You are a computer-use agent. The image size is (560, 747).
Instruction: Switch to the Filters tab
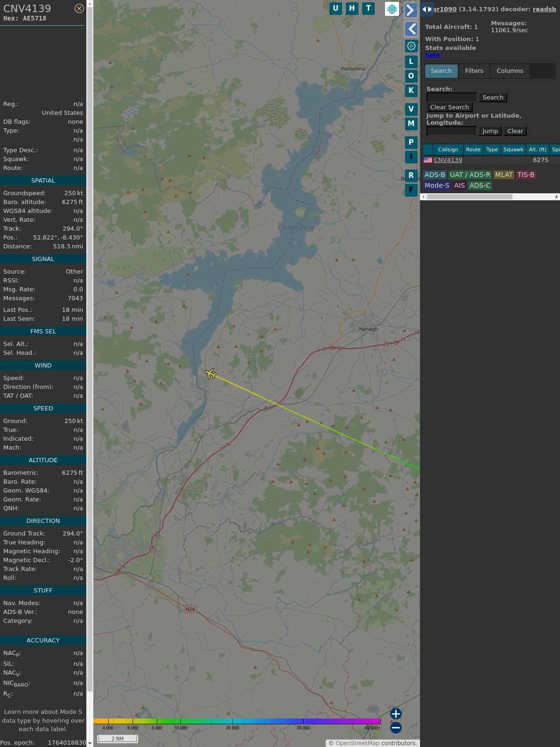tap(474, 71)
